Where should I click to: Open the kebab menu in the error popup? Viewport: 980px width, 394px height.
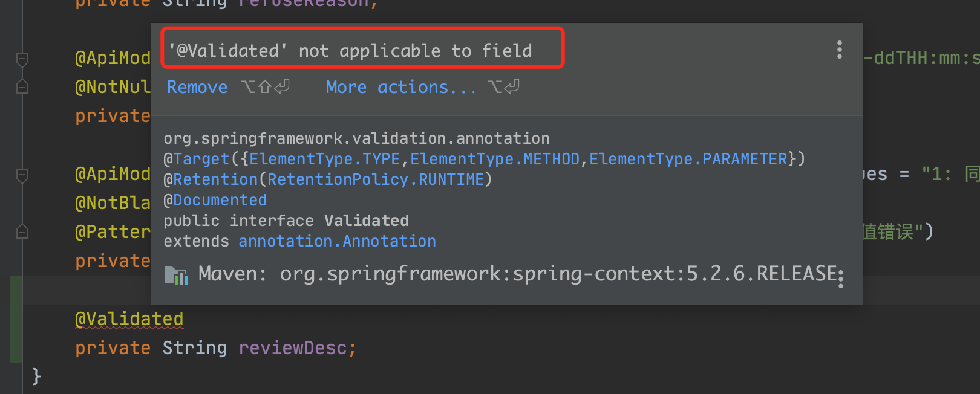840,50
